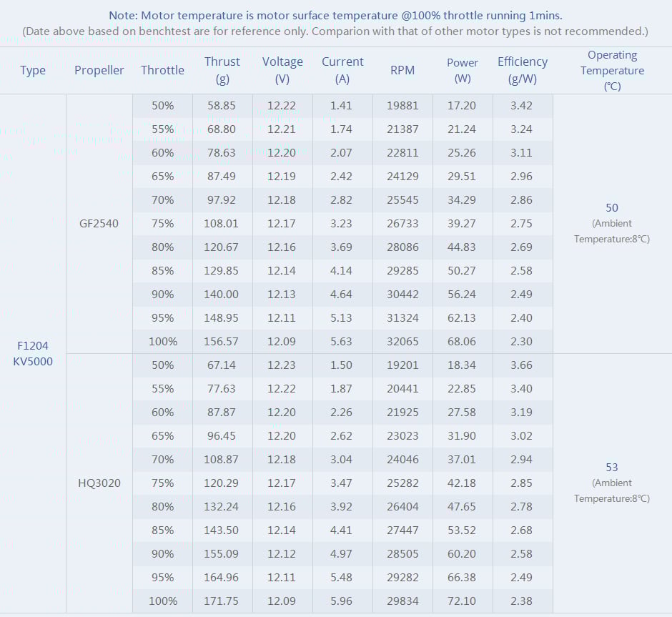
Task: Select the 5.96 current value
Action: pos(342,601)
